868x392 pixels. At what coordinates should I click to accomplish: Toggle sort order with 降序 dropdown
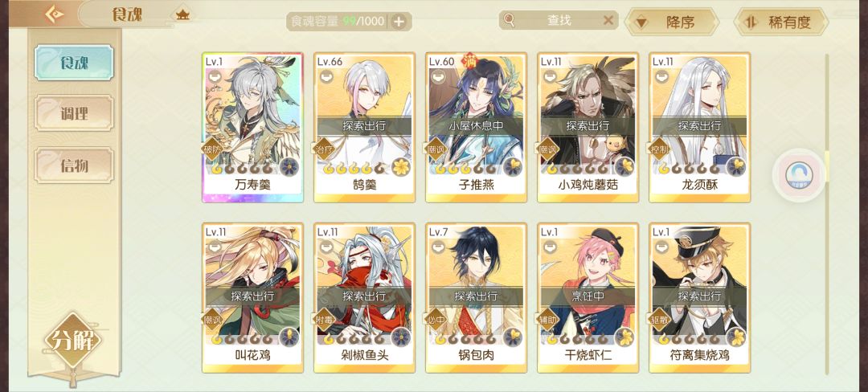pyautogui.click(x=671, y=22)
